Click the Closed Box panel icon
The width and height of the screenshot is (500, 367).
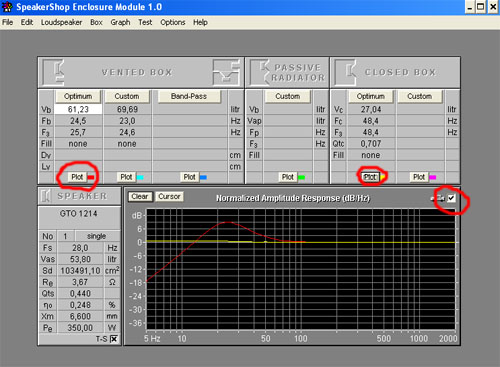coord(346,72)
